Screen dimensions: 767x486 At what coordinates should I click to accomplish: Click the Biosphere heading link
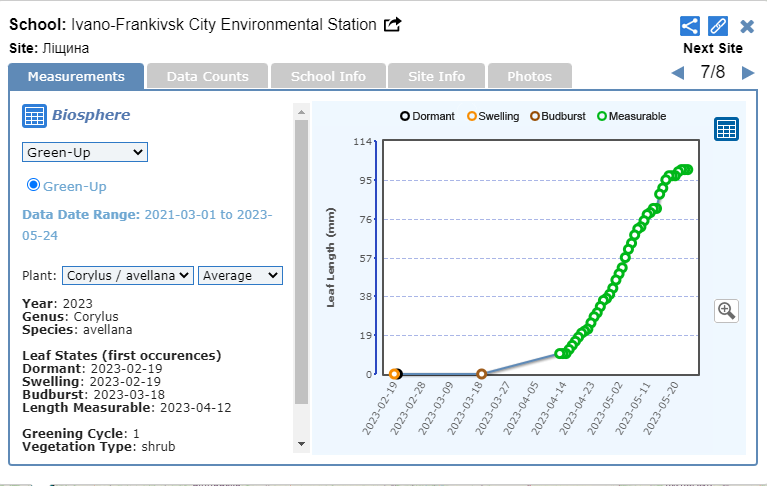(90, 115)
